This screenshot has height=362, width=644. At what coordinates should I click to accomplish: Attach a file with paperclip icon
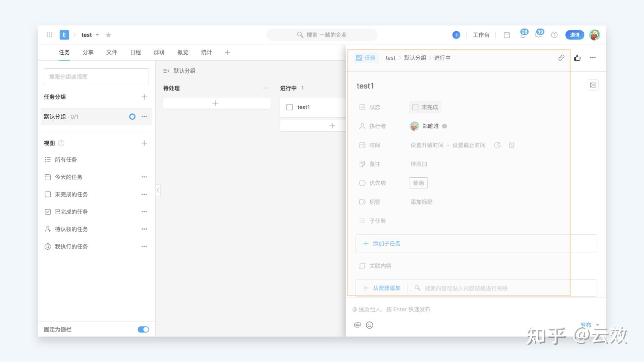[358, 325]
